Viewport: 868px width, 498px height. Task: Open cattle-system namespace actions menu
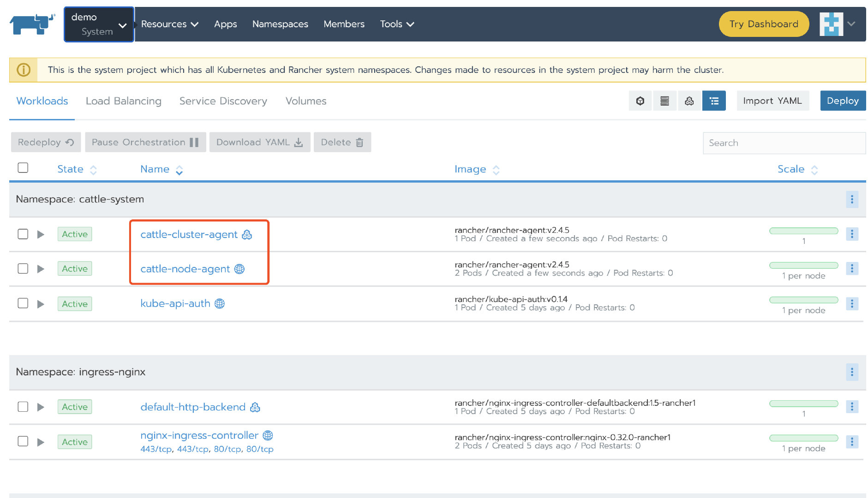coord(851,200)
